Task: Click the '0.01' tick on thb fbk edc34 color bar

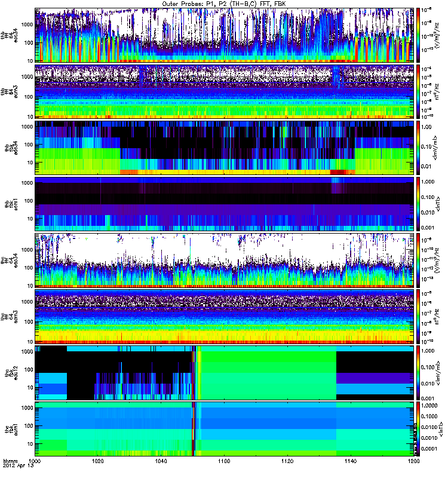Action: [x=426, y=167]
